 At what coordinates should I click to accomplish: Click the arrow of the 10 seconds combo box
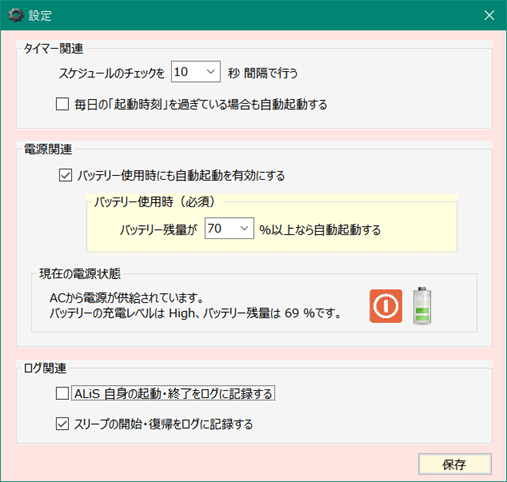211,71
